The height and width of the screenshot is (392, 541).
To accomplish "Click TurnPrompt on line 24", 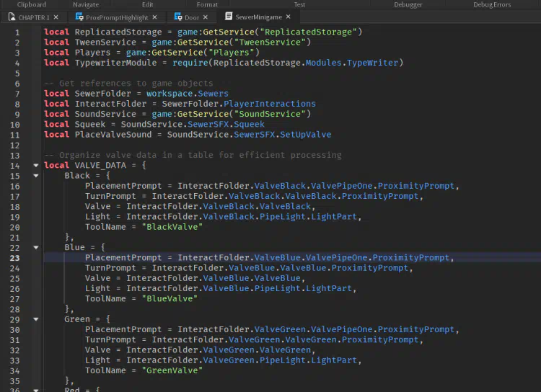I will click(110, 268).
